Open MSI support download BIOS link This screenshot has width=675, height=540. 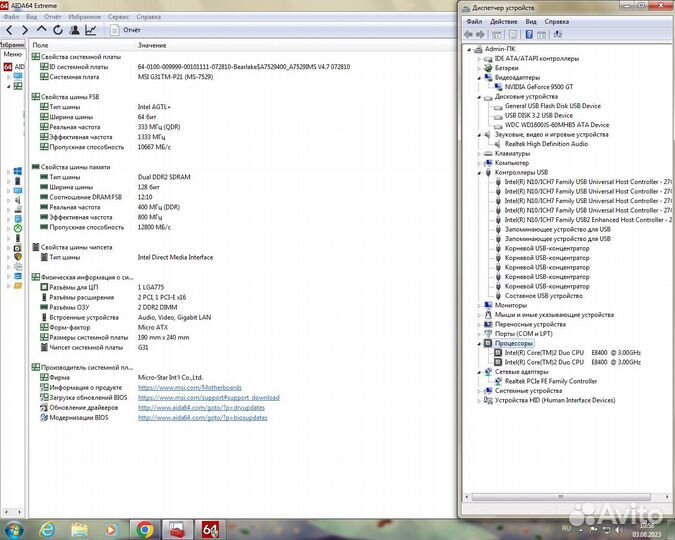[209, 397]
